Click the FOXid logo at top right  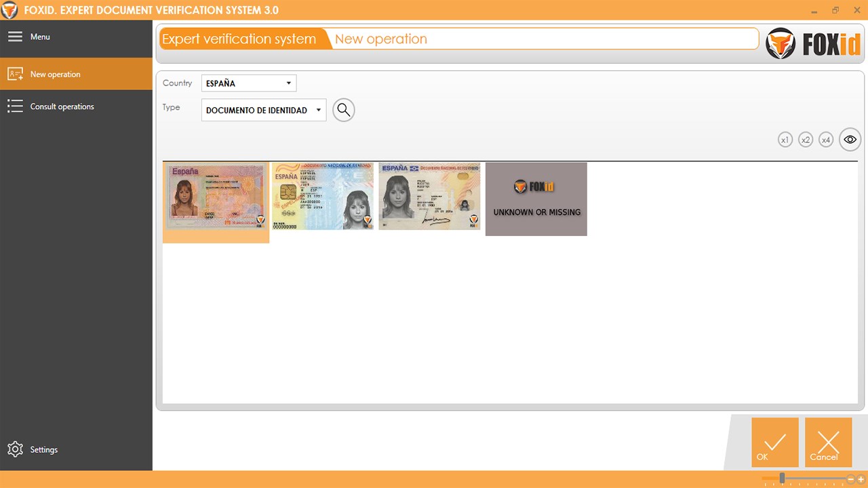[x=813, y=44]
